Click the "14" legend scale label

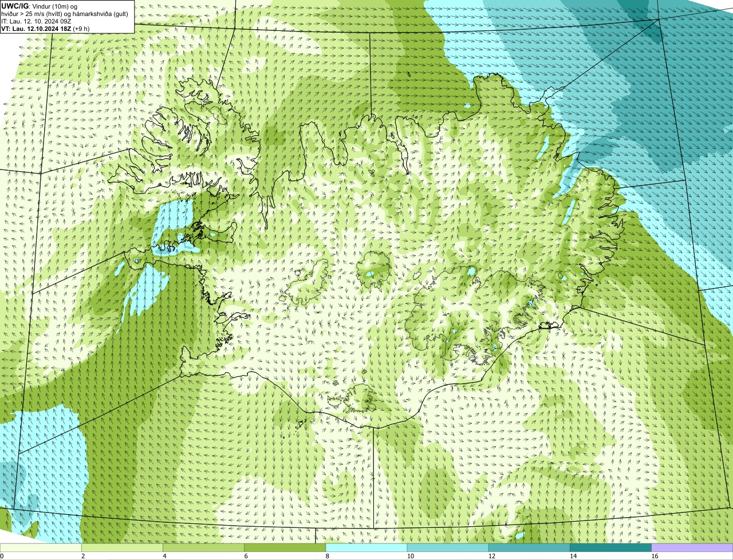click(x=573, y=556)
